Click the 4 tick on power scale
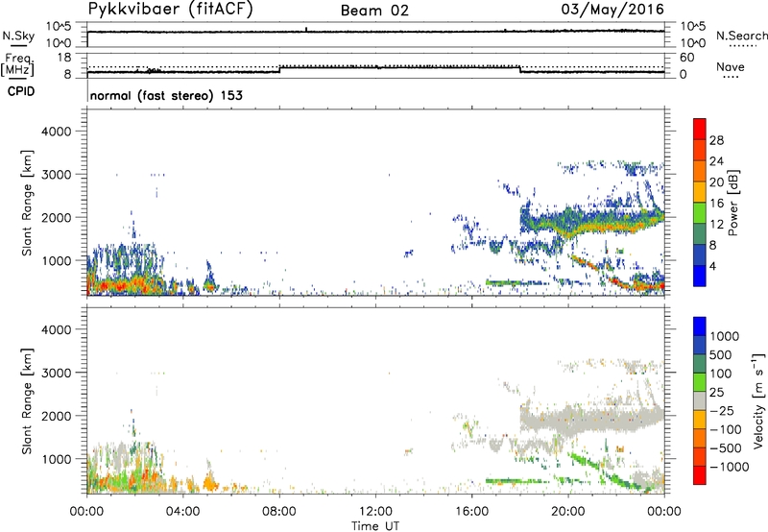This screenshot has width=768, height=532. [x=713, y=266]
